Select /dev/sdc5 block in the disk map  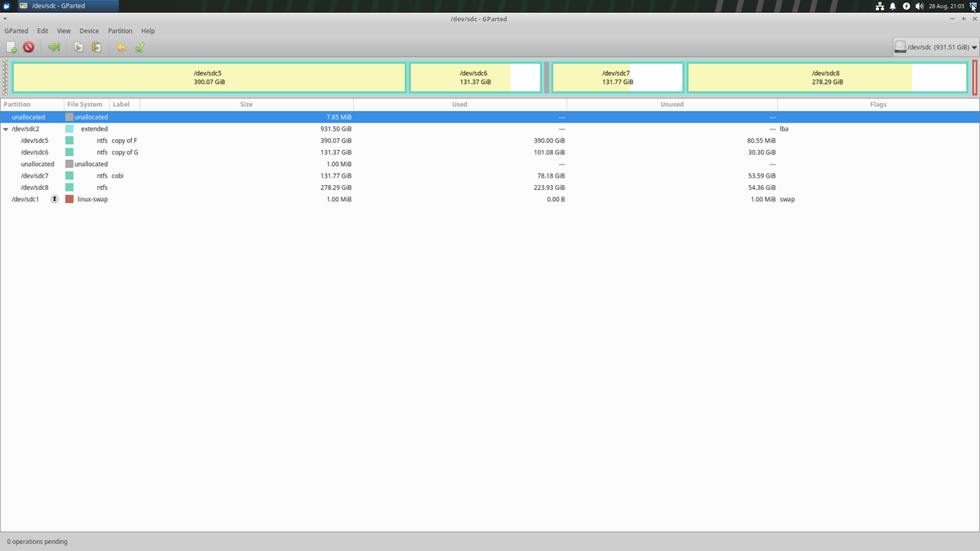coord(209,77)
